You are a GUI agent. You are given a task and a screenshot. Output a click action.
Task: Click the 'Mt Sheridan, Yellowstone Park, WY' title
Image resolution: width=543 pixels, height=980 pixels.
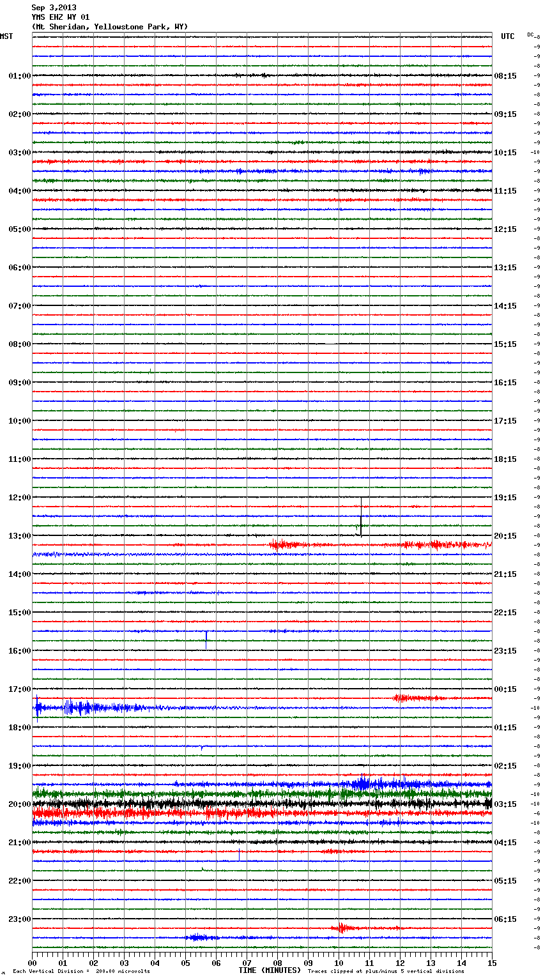point(110,27)
